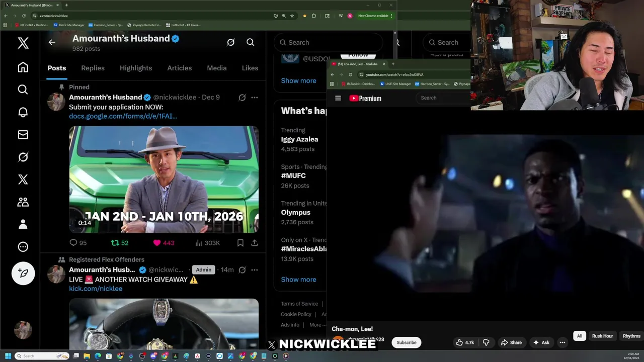
Task: Open Grok action on LIVE giveaway post
Action: [x=242, y=270]
